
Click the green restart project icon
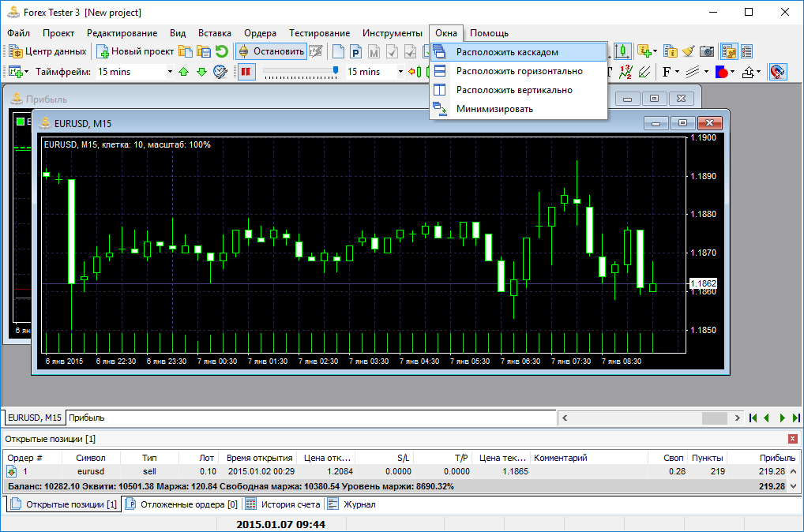point(222,51)
